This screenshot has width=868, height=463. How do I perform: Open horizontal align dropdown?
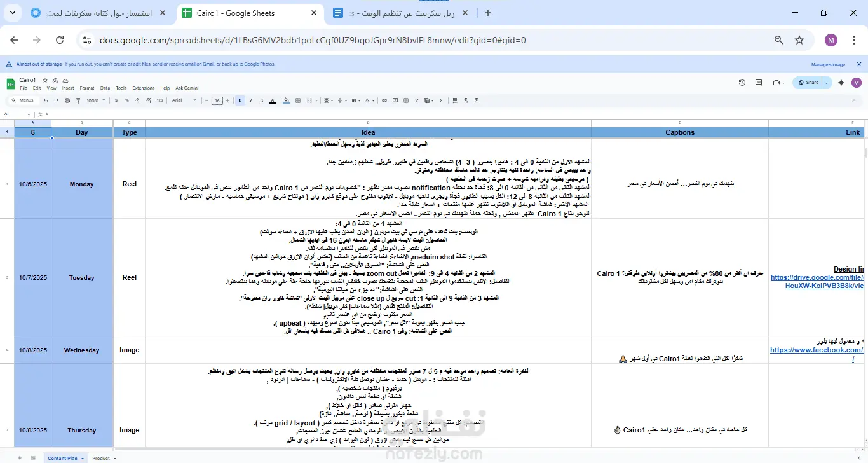pos(328,100)
